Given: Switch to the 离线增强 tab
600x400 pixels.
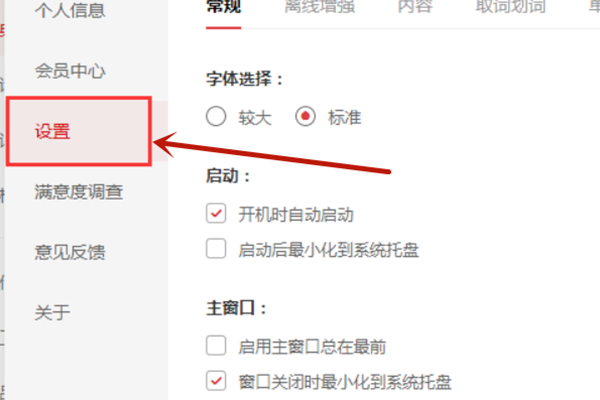Looking at the screenshot, I should click(x=320, y=7).
